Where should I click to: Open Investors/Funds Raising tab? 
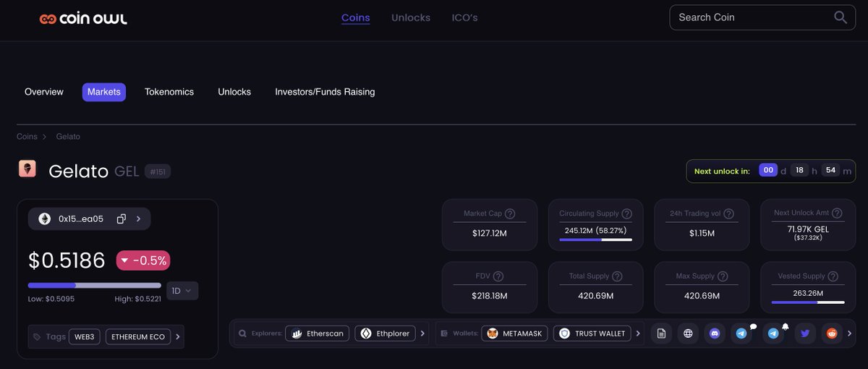tap(325, 92)
